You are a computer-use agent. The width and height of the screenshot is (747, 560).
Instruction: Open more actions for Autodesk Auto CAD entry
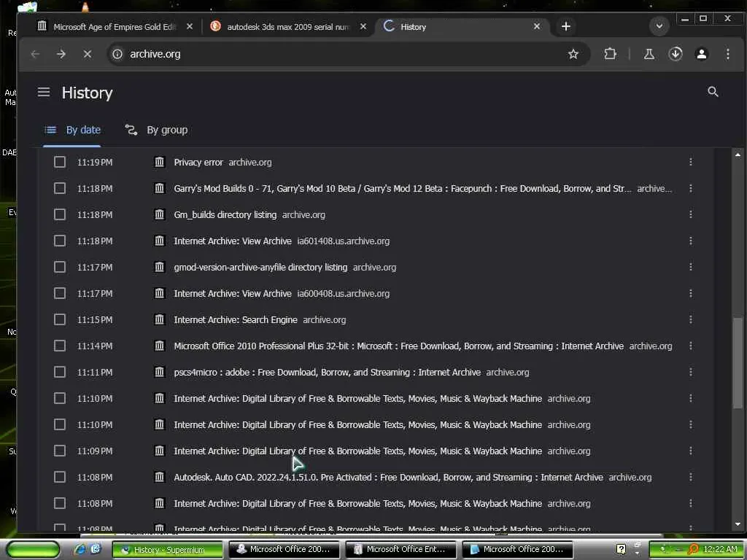(690, 477)
